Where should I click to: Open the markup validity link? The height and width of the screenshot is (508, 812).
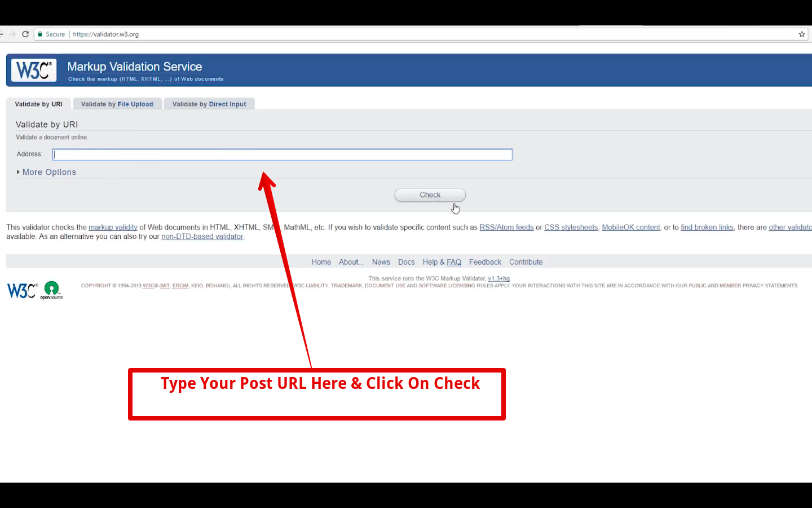[113, 227]
